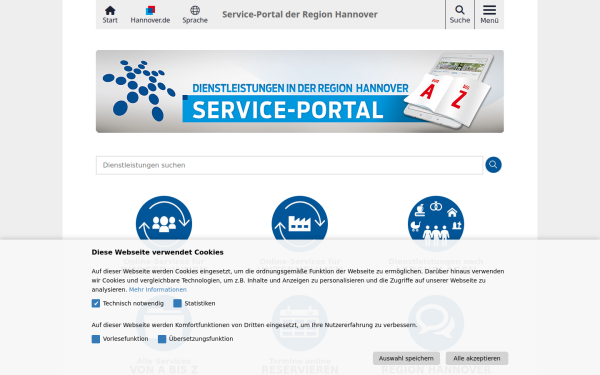Open the business online services factory icon
600x375 pixels.
(x=300, y=224)
